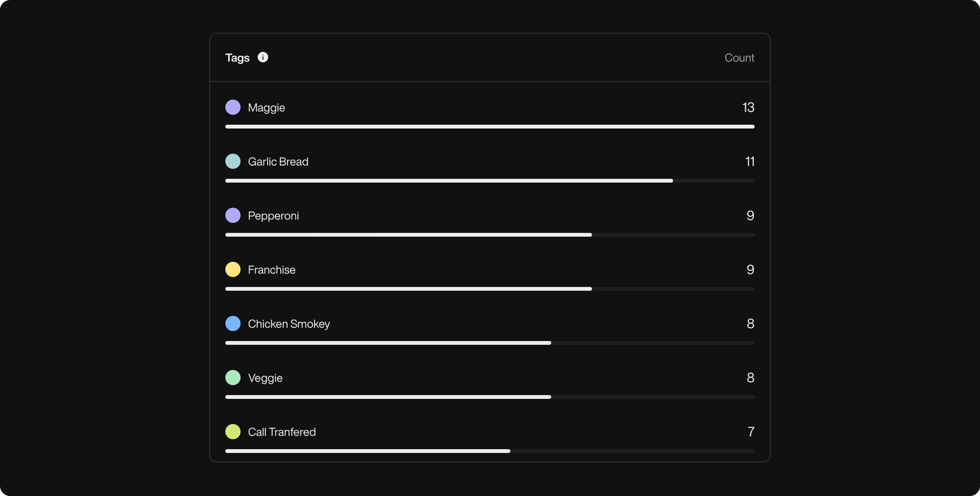Image resolution: width=980 pixels, height=496 pixels.
Task: Click the count 13 for Maggie
Action: point(748,107)
